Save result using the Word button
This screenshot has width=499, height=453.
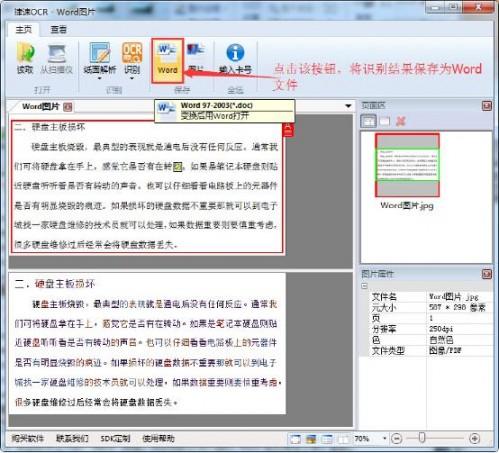point(167,60)
